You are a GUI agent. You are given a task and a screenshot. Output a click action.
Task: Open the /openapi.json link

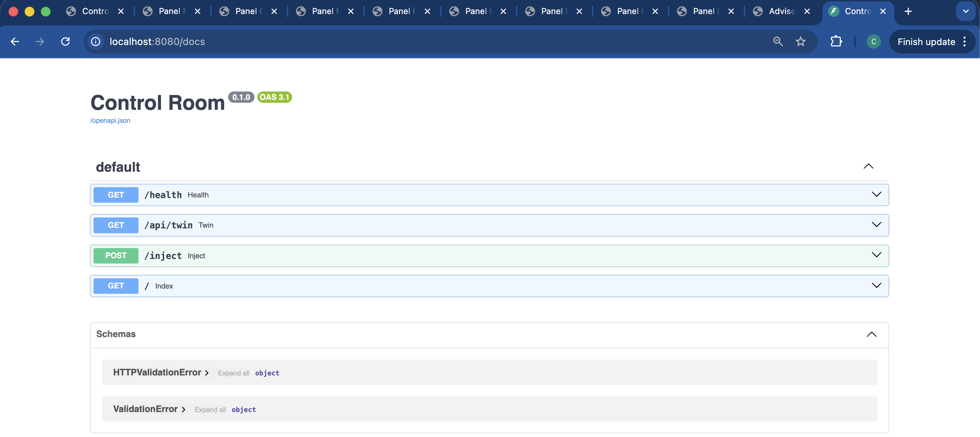(110, 121)
